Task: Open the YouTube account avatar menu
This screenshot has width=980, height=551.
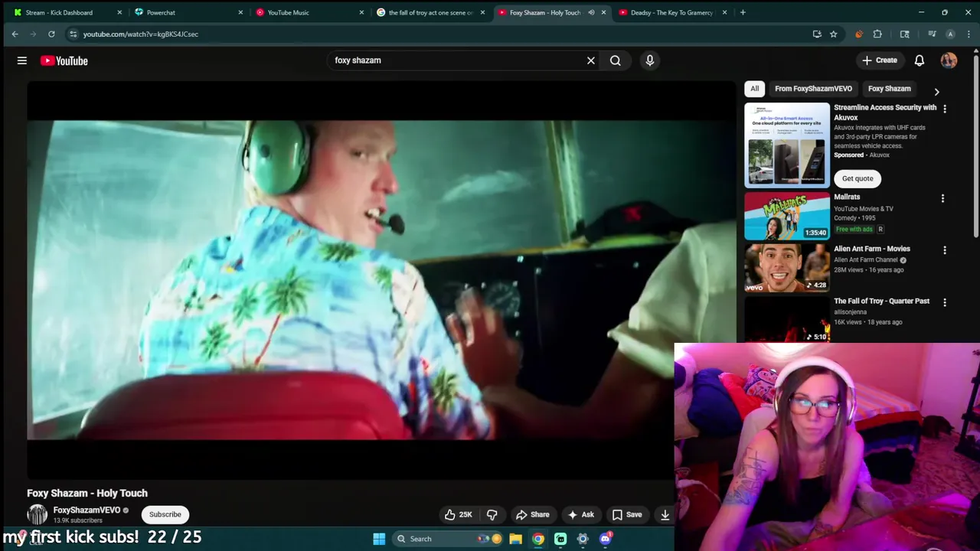Action: coord(949,60)
